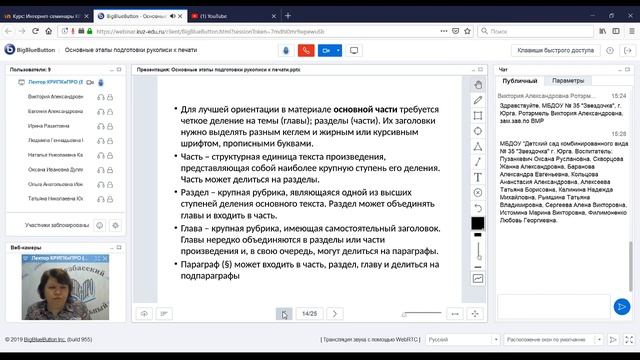
Task: Click the Firefox search field
Action: 535,31
